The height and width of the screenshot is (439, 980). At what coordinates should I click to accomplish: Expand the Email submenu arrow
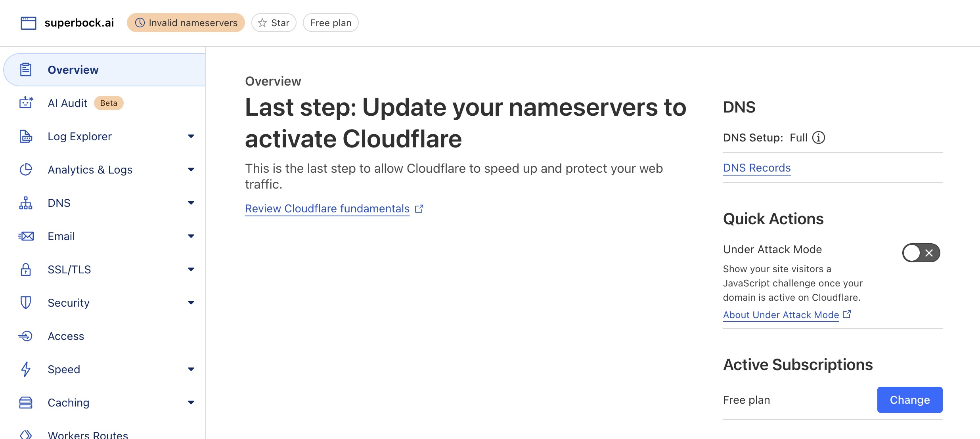tap(191, 236)
